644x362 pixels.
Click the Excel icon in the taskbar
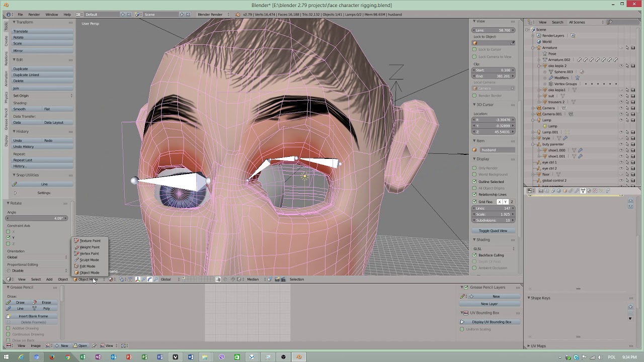(x=83, y=357)
